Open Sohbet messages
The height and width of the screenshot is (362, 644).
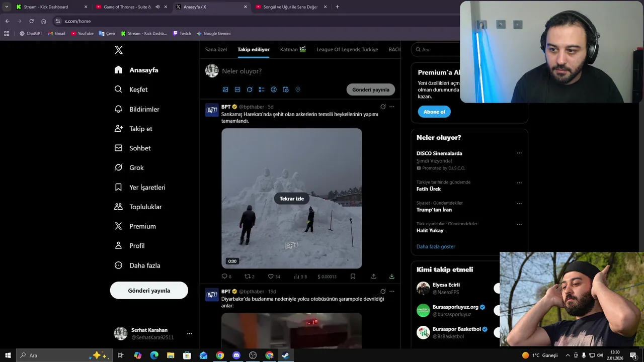133,148
